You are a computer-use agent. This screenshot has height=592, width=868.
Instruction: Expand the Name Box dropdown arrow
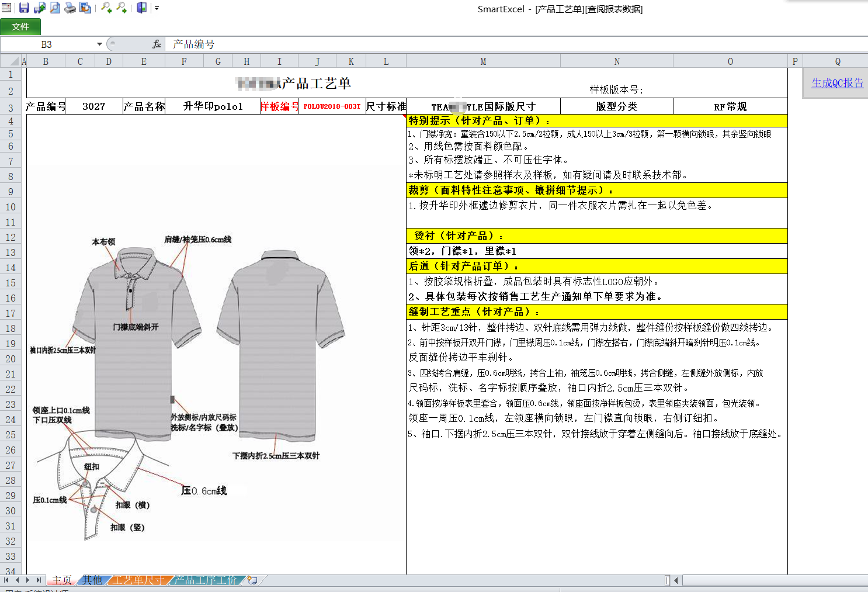(99, 44)
